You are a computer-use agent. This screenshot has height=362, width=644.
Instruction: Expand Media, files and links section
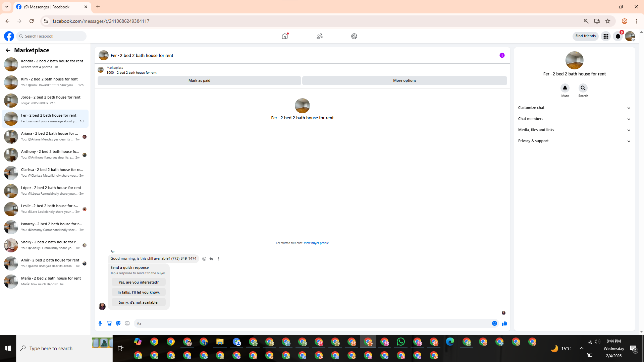point(574,130)
